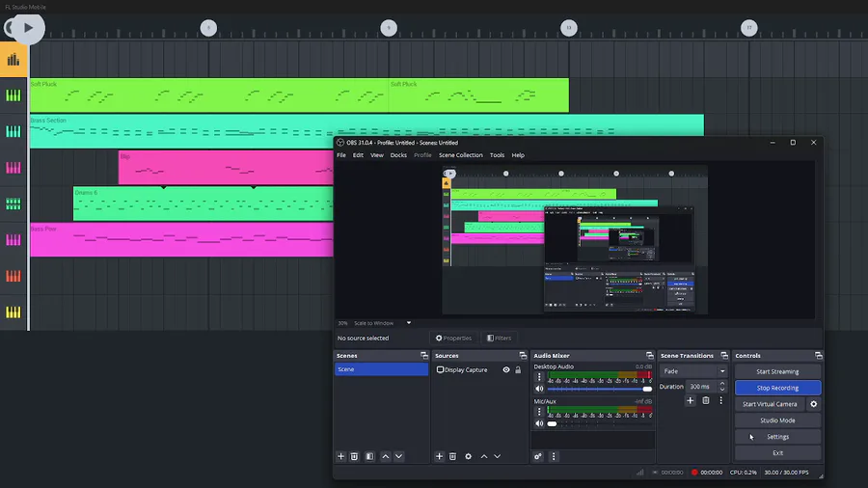Adjust Mic/Aux volume slider

(600, 423)
